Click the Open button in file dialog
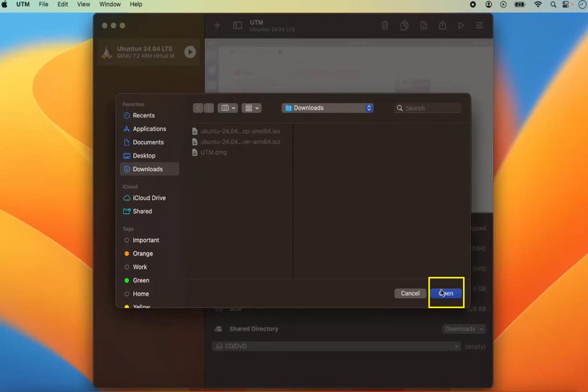588x392 pixels. tap(446, 293)
